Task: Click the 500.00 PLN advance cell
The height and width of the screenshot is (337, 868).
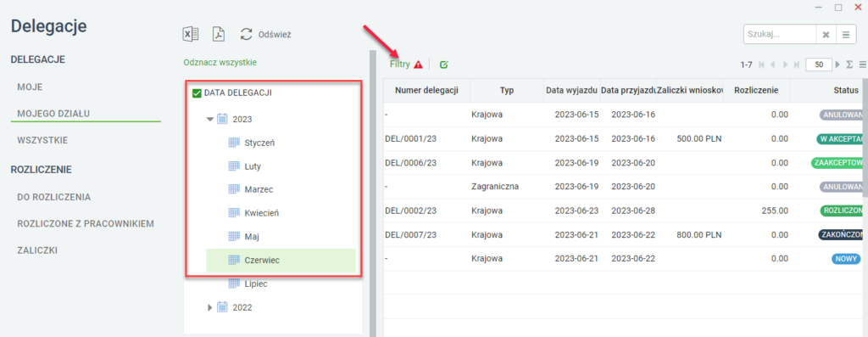Action: [690, 138]
